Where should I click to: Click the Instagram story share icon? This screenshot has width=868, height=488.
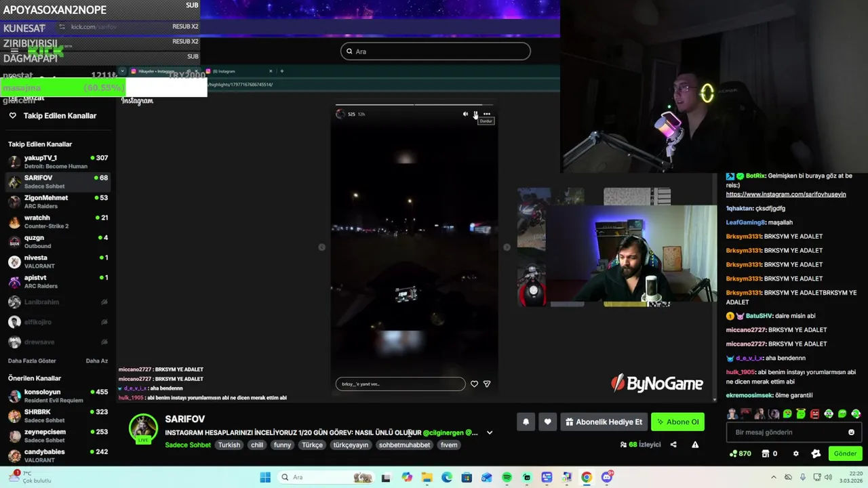pyautogui.click(x=486, y=384)
